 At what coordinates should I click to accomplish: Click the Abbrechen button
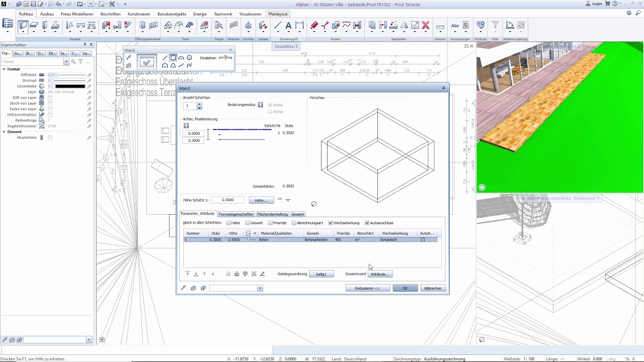click(433, 288)
